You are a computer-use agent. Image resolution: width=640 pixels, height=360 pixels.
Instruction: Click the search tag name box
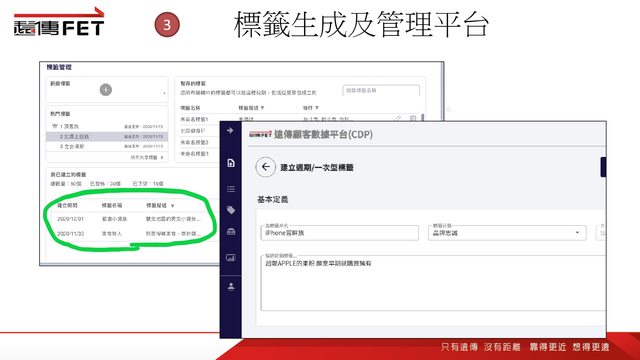(381, 91)
